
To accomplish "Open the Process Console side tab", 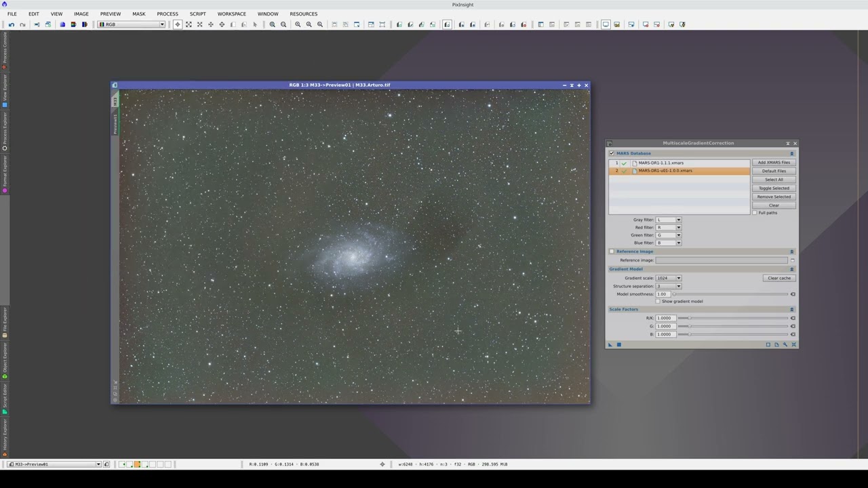I will [x=5, y=50].
